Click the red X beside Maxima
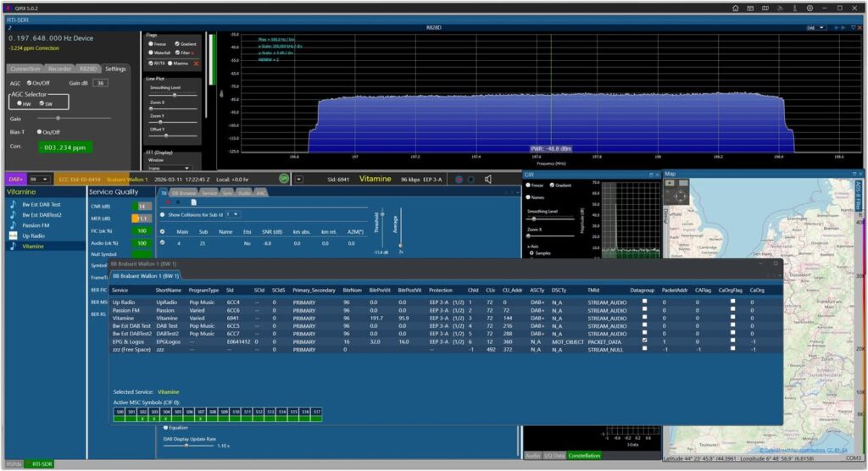The height and width of the screenshot is (471, 868). point(197,63)
